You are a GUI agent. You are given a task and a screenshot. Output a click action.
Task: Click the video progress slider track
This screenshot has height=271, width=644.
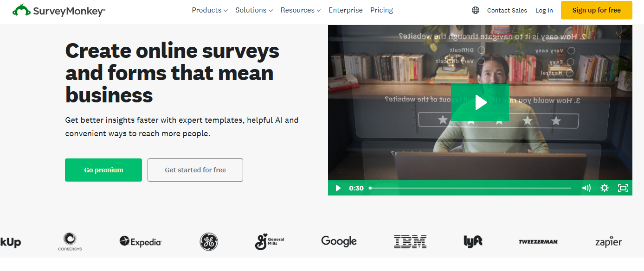pos(470,188)
